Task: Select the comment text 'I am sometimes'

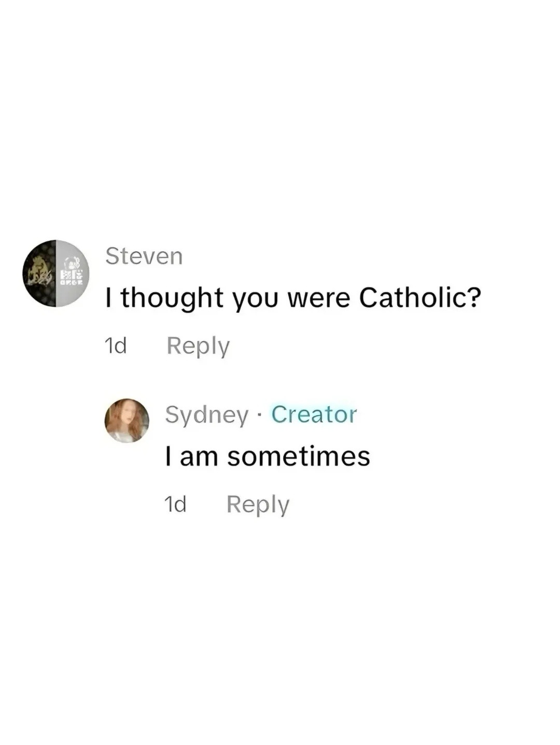Action: (268, 456)
